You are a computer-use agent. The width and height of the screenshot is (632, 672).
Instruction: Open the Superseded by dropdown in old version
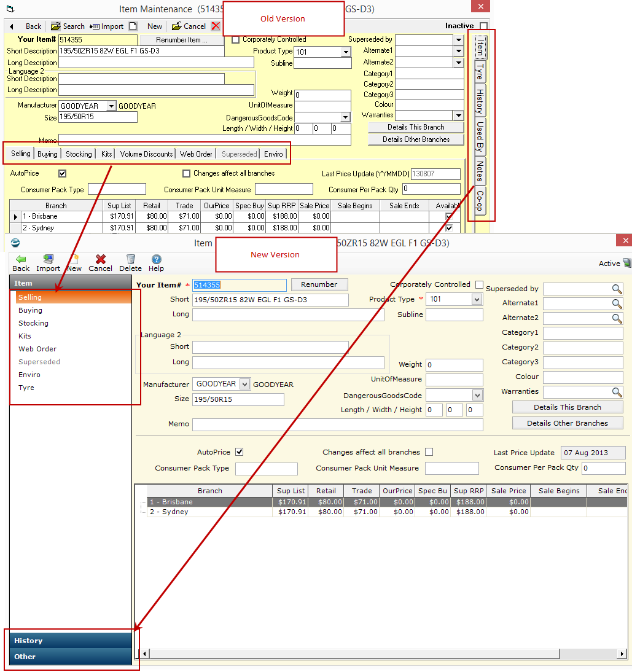point(459,40)
